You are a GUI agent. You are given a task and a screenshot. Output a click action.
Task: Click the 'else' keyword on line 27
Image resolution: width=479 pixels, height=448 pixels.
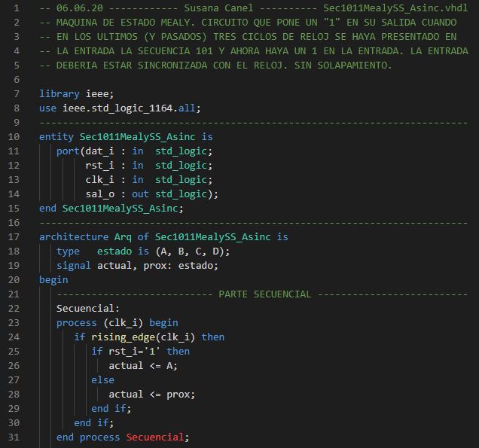pos(103,379)
